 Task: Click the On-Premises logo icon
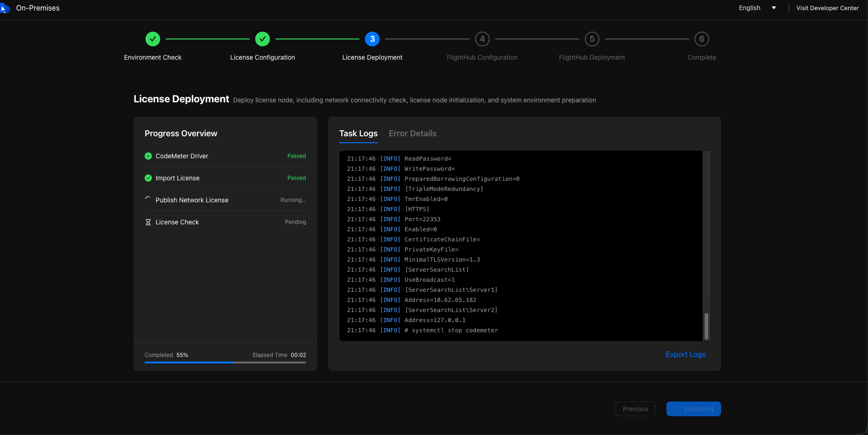pyautogui.click(x=5, y=8)
